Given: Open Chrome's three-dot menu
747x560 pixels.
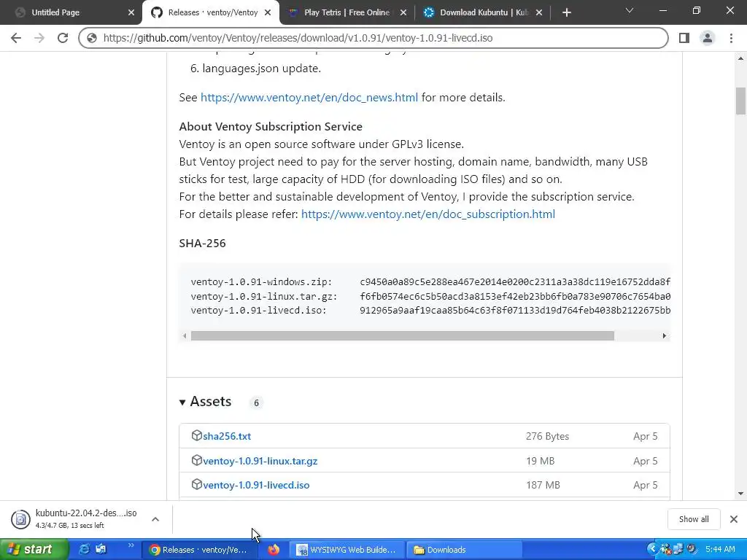Looking at the screenshot, I should click(731, 38).
